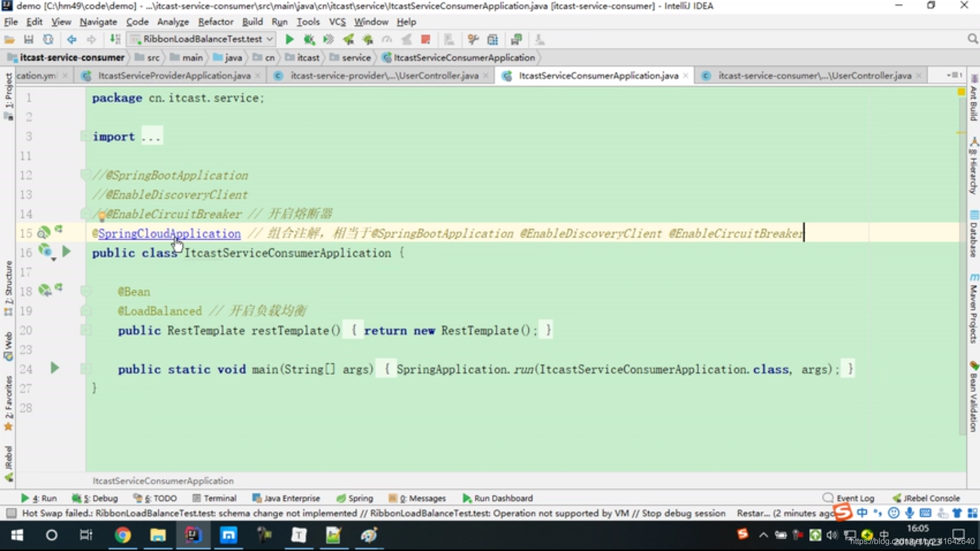This screenshot has width=980, height=551.
Task: Open the run configuration dropdown RibbonLoadBalanceTest.test
Action: [201, 39]
